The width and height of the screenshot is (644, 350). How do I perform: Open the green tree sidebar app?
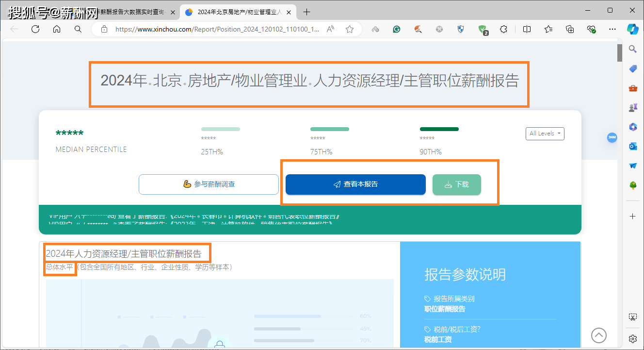[633, 185]
